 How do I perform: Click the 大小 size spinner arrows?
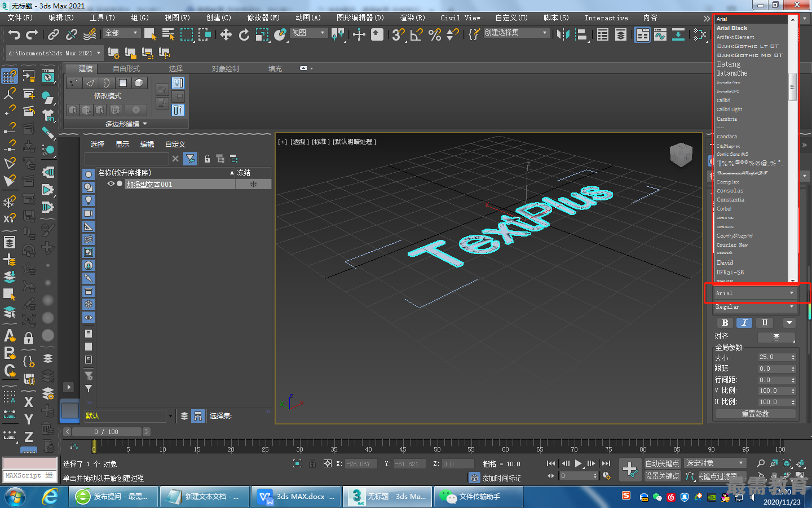793,357
